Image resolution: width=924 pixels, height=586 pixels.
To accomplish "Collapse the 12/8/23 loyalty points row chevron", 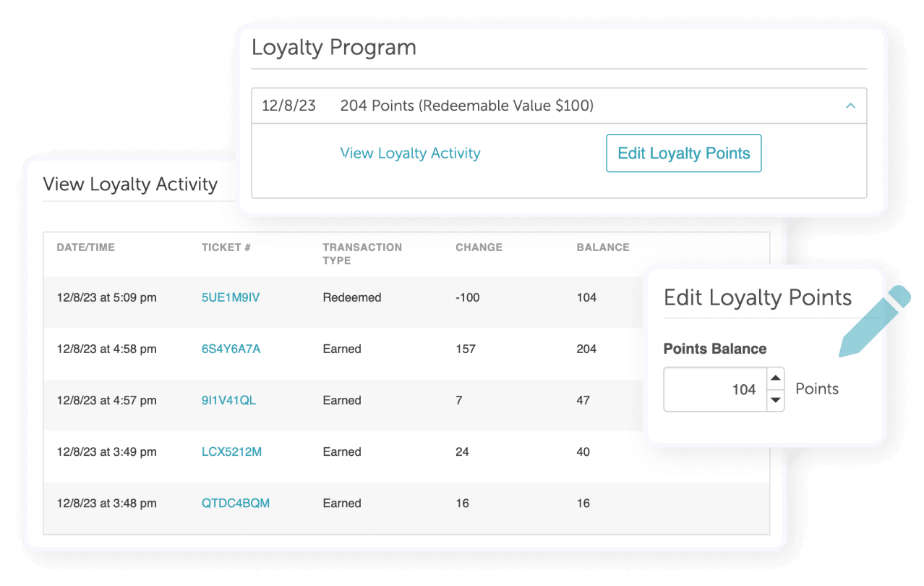I will 850,106.
